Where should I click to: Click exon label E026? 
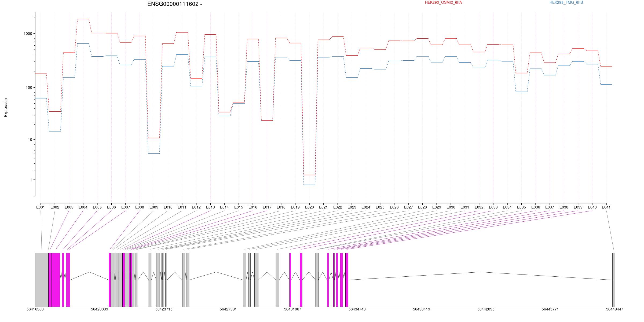394,207
